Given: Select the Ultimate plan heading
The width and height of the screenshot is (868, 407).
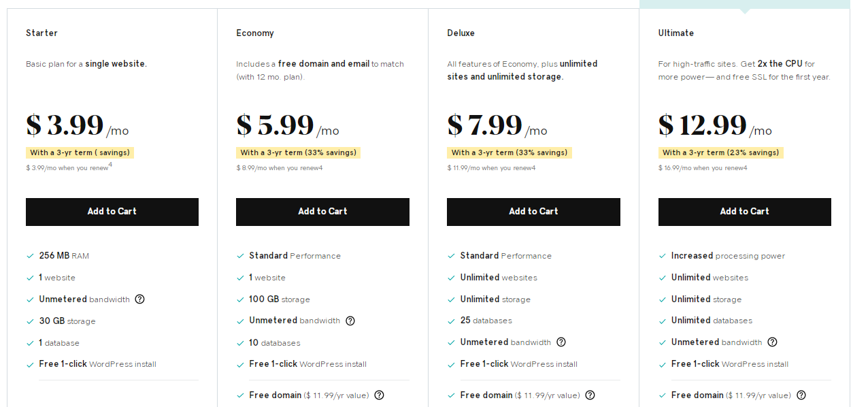Looking at the screenshot, I should (676, 33).
